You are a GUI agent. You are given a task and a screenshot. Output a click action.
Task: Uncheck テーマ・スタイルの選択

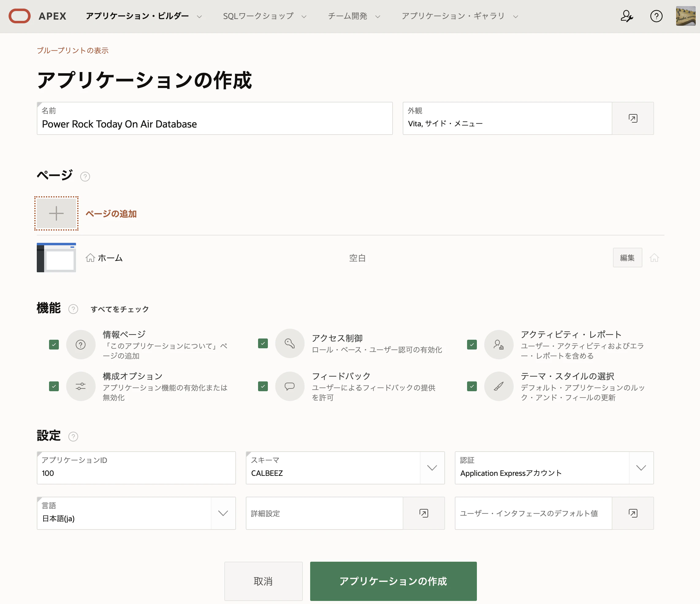click(471, 386)
